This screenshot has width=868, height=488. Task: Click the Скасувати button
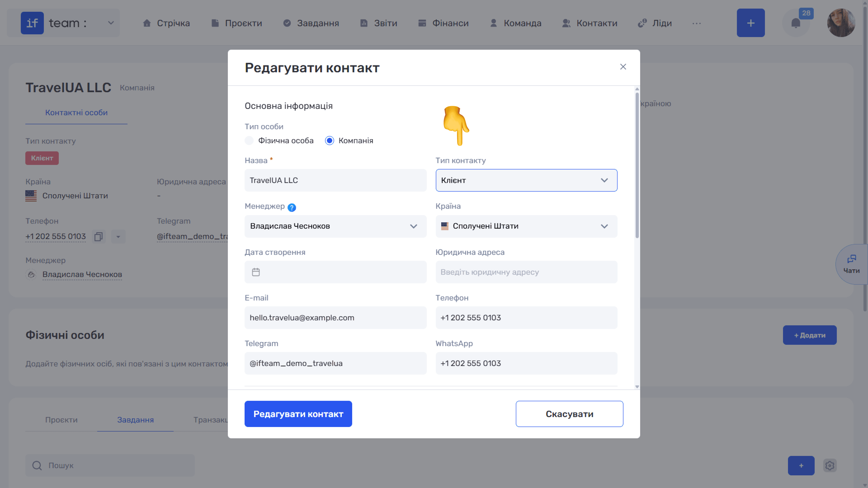[x=569, y=414]
